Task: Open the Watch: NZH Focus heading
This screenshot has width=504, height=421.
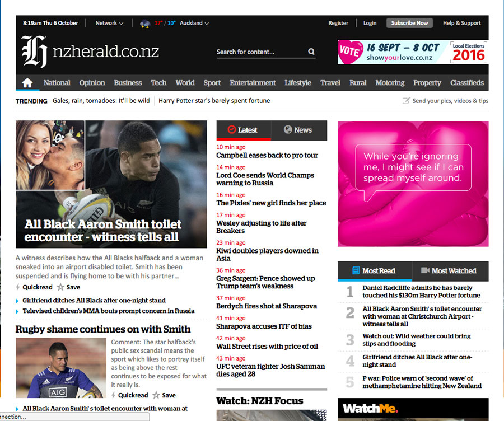Action: [260, 401]
